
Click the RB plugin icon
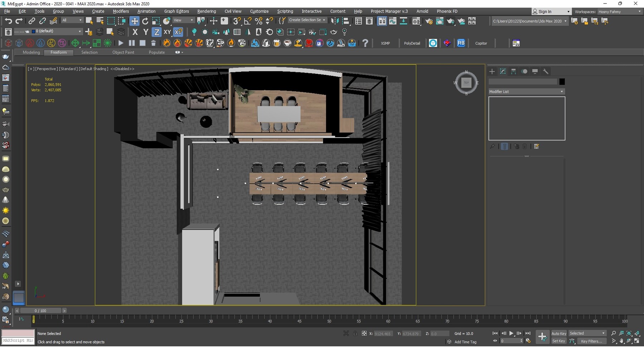461,43
